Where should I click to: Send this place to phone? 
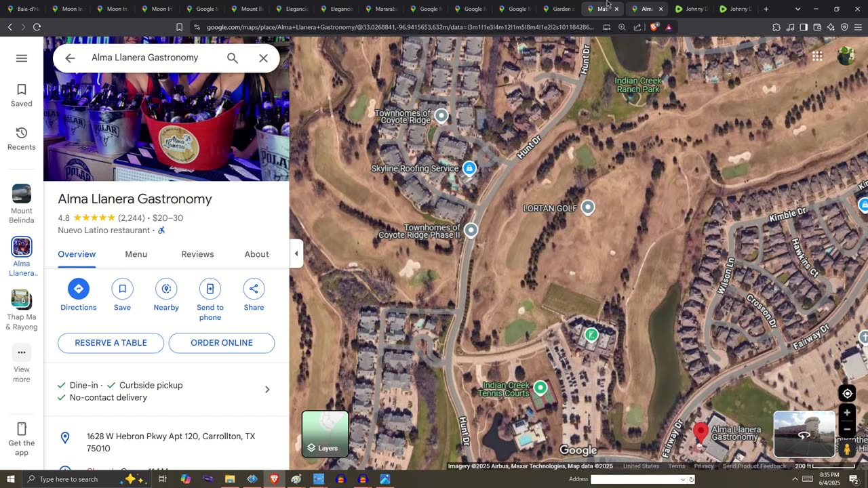(x=210, y=300)
